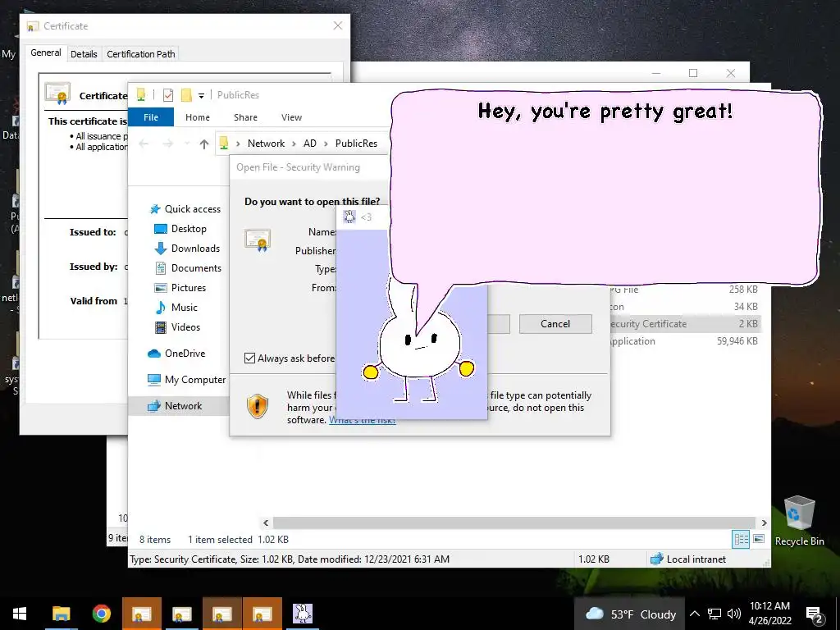Select the Application 59,946 KB file row
Screen dimensions: 840x630
pyautogui.click(x=684, y=340)
